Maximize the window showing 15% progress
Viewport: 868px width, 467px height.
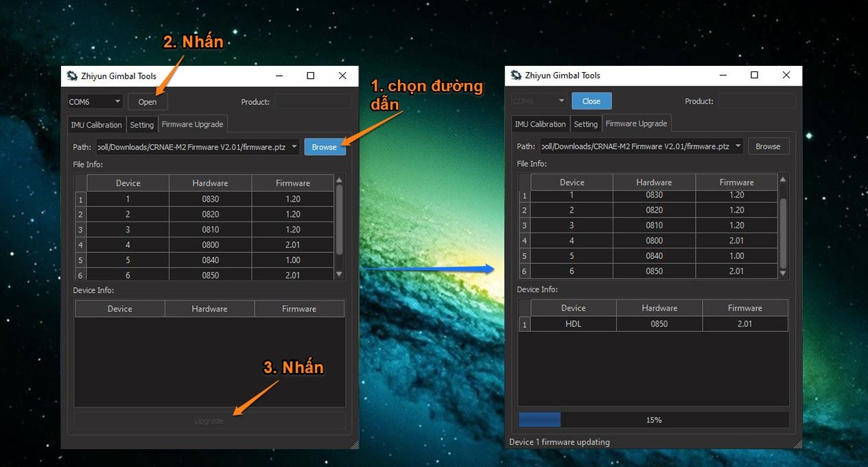tap(755, 75)
